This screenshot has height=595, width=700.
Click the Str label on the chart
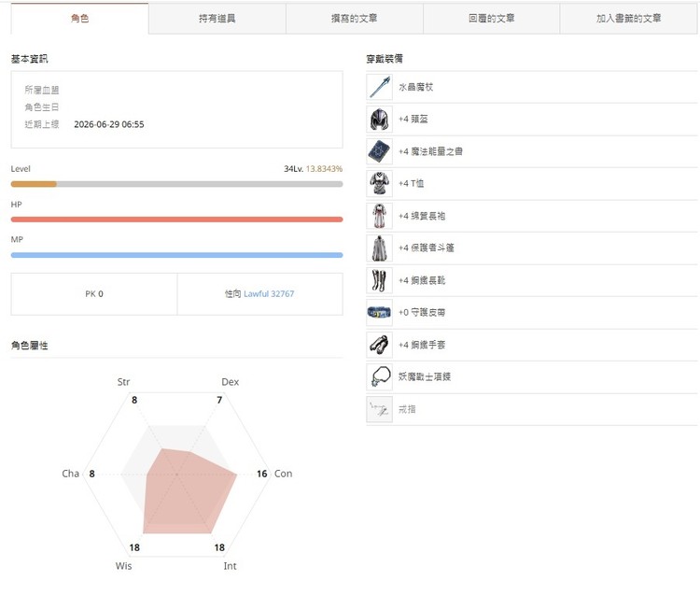click(x=123, y=382)
